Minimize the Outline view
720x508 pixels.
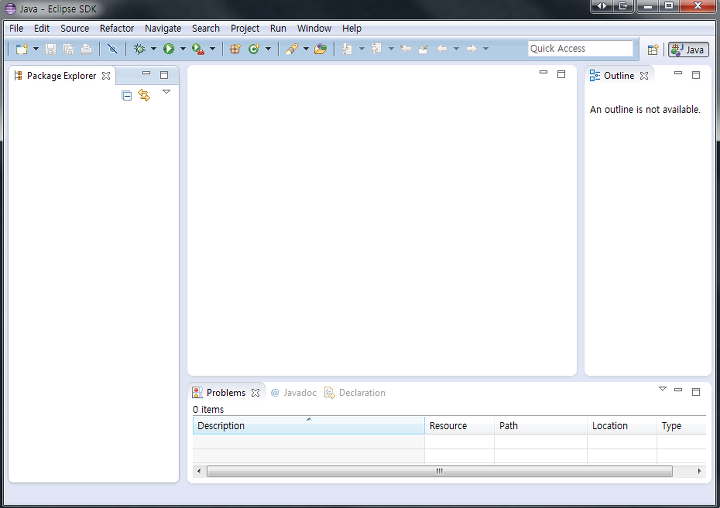point(678,73)
